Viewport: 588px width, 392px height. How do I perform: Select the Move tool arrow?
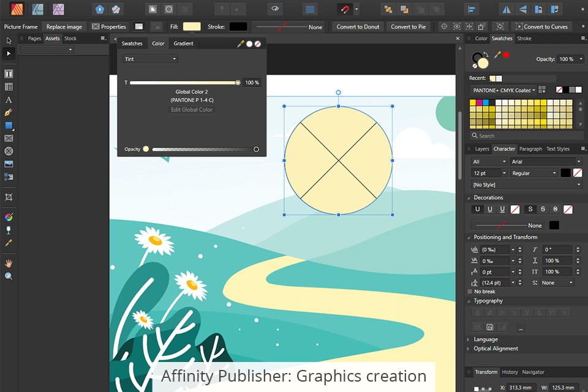pyautogui.click(x=9, y=40)
